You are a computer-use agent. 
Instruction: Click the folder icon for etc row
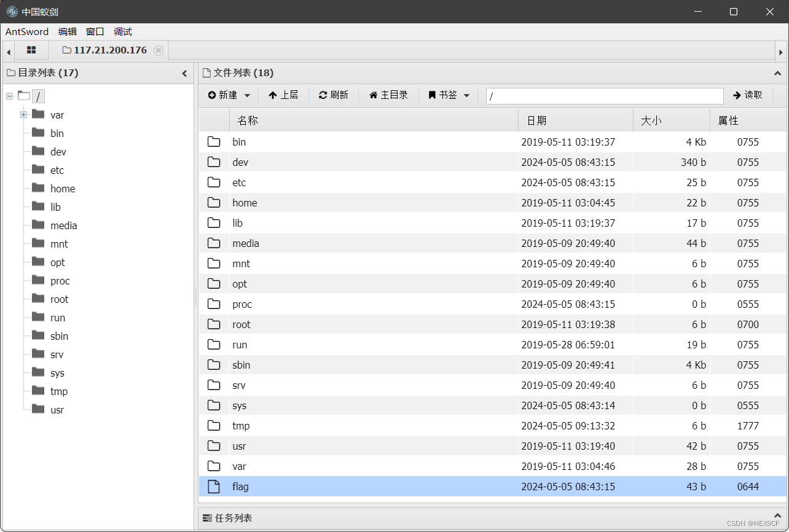pos(213,182)
